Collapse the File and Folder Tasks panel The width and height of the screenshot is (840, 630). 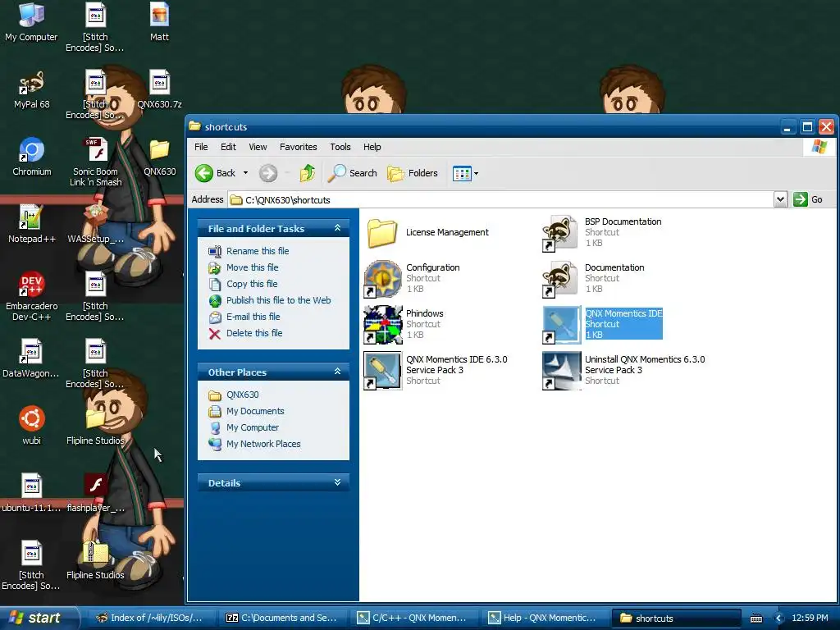coord(337,228)
